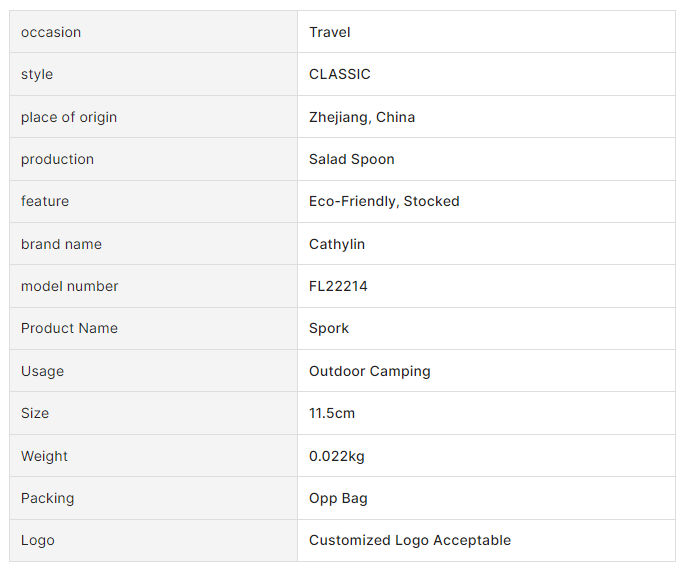This screenshot has width=689, height=569.
Task: Click the 'Logo' row label
Action: tap(38, 540)
